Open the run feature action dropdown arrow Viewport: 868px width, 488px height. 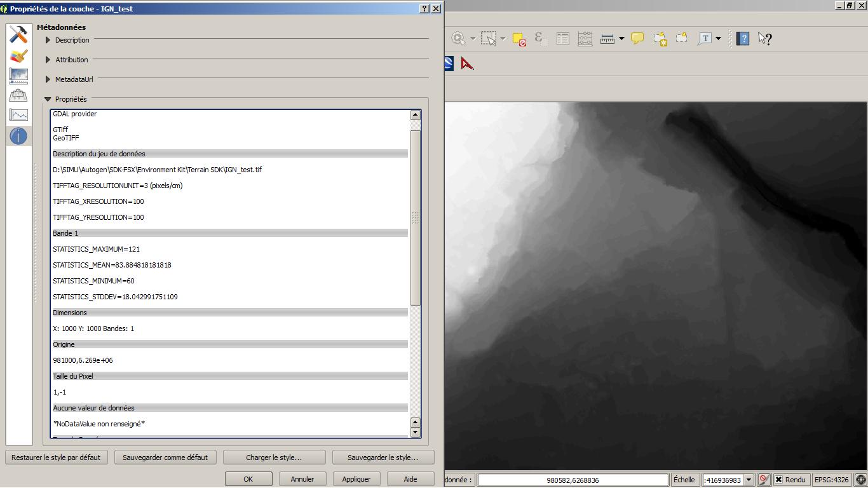point(473,39)
